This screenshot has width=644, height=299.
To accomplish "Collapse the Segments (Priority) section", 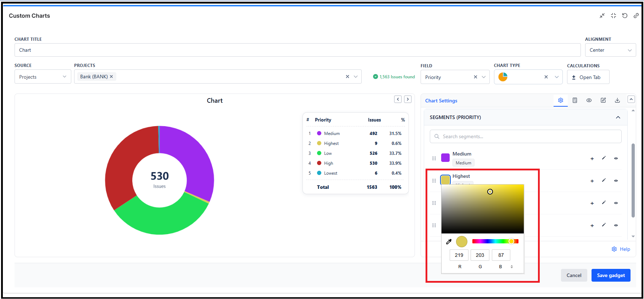I will point(618,117).
